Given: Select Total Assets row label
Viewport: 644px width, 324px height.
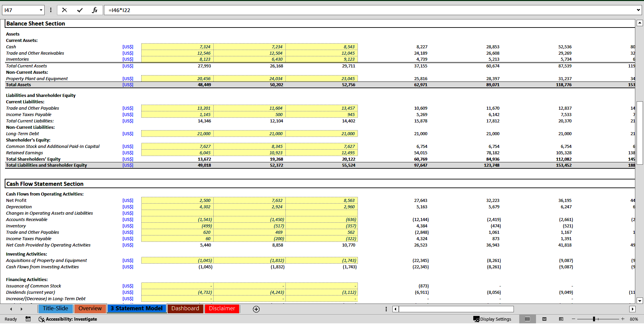Looking at the screenshot, I should (x=18, y=85).
